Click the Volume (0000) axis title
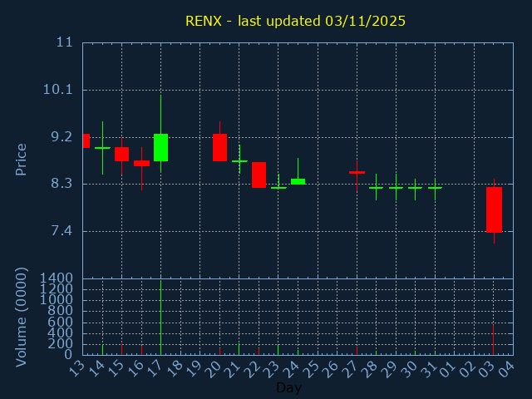Viewport: 532px width, 399px height. tap(22, 317)
